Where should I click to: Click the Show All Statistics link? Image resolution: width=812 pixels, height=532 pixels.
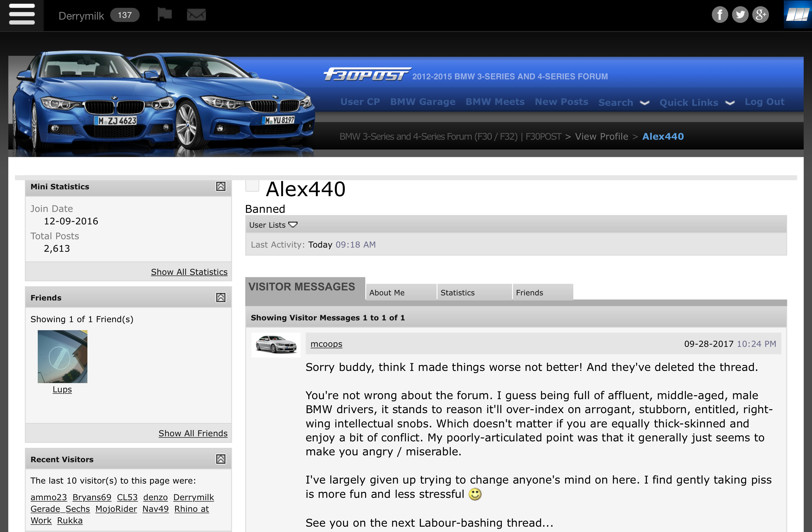coord(189,272)
